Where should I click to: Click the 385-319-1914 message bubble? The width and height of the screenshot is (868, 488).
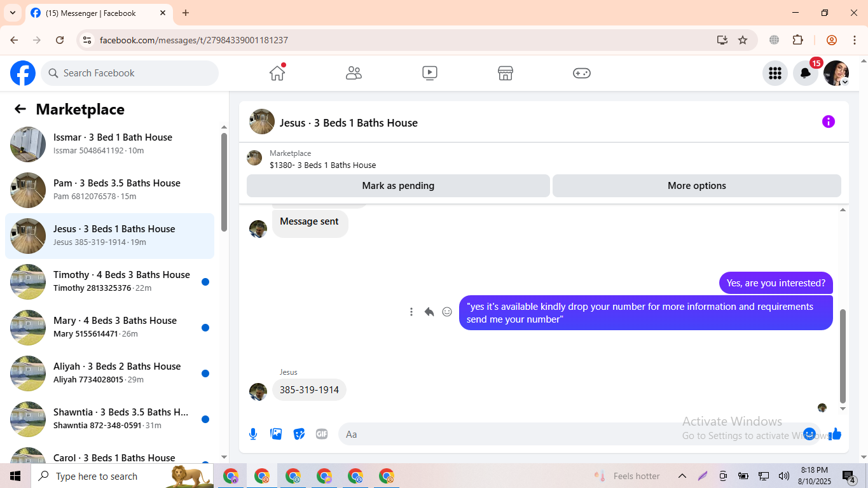309,389
